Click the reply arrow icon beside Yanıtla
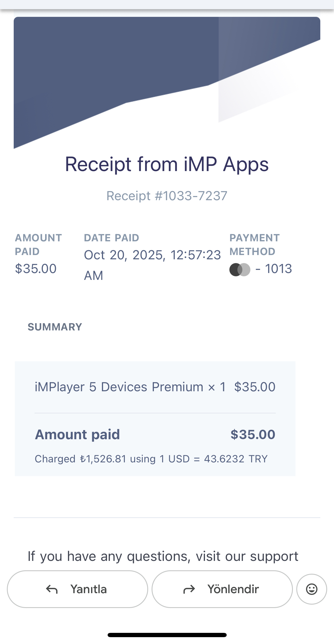Screen dimensions: 334x644 point(52,589)
